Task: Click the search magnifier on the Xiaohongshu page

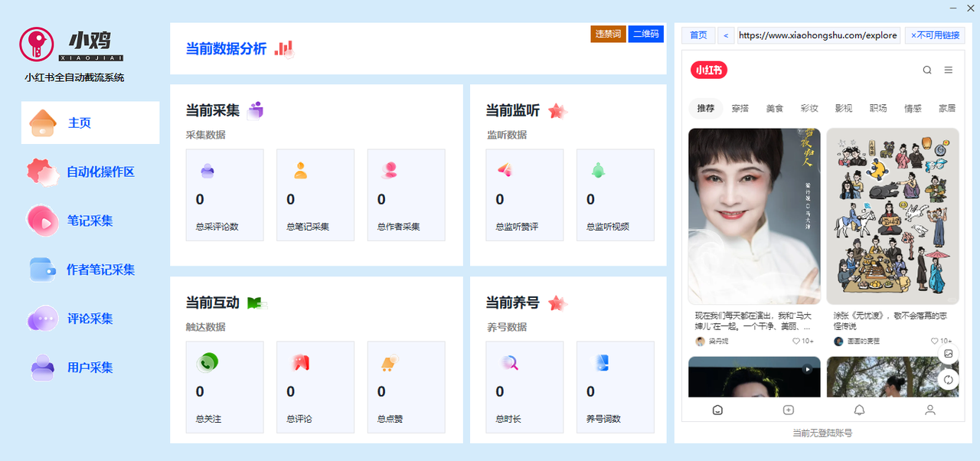Action: tap(926, 70)
